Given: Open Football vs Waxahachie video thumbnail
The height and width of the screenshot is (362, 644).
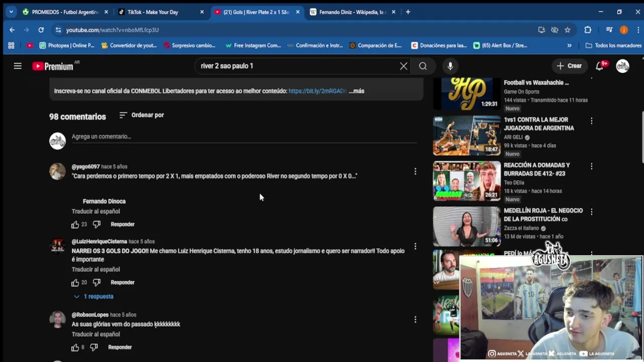Looking at the screenshot, I should coord(467,94).
